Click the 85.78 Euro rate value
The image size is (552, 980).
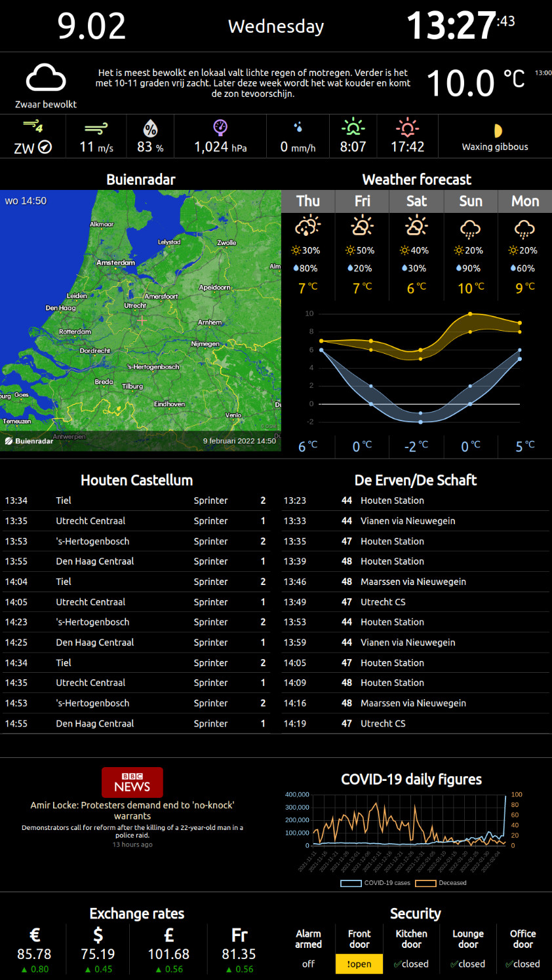34,954
